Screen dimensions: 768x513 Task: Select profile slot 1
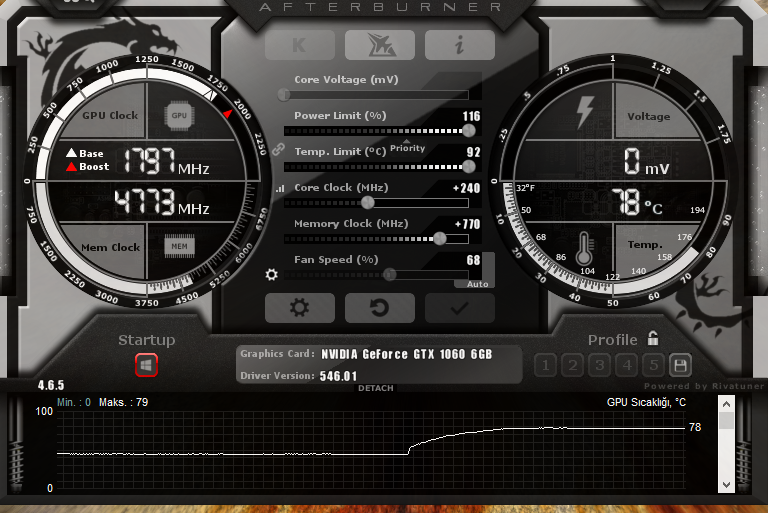[x=546, y=365]
